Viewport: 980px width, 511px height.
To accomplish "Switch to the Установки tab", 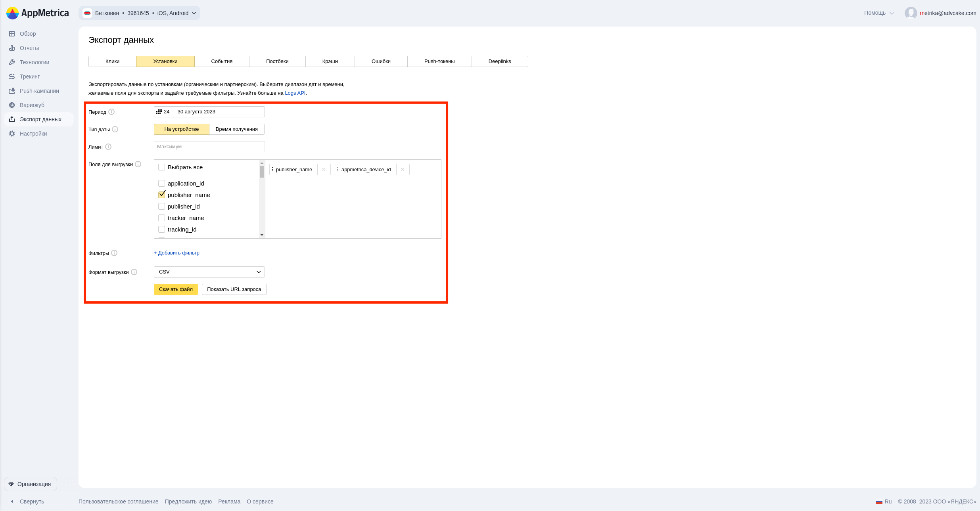I will [x=165, y=61].
